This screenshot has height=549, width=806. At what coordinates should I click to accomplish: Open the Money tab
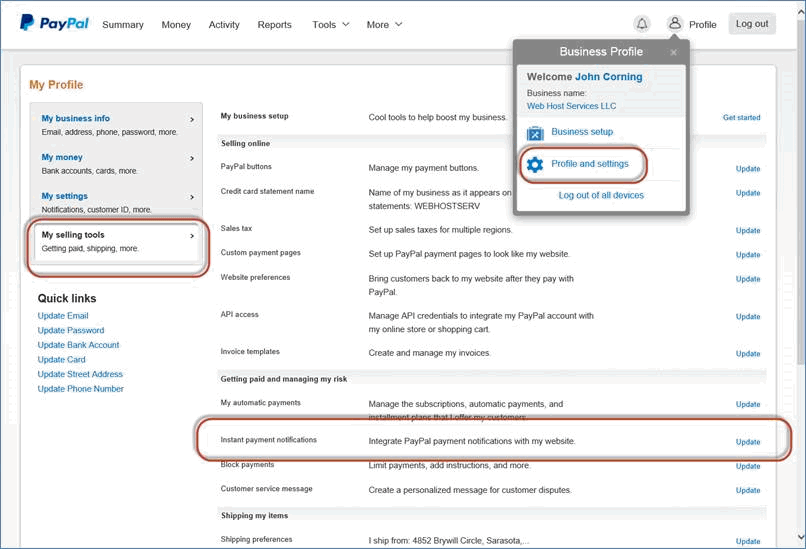point(176,25)
